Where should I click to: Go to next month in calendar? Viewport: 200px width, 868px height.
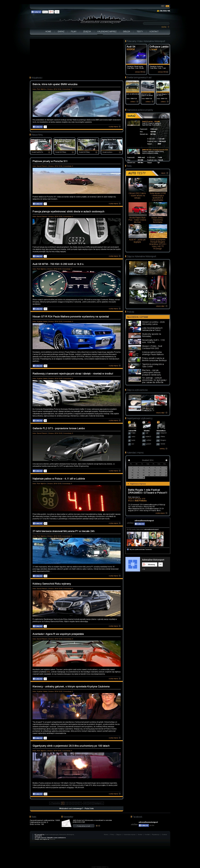(166, 460)
